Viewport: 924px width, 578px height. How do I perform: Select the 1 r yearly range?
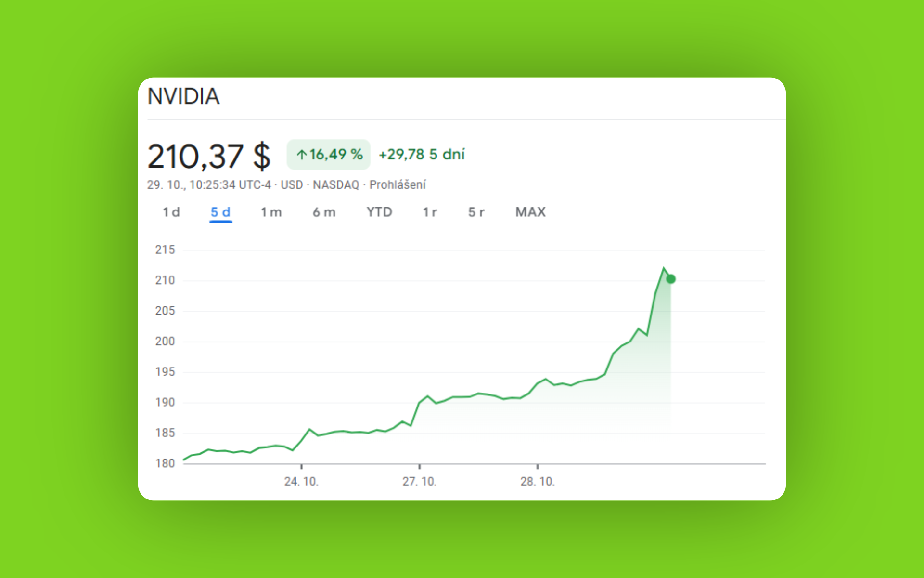[x=430, y=212]
